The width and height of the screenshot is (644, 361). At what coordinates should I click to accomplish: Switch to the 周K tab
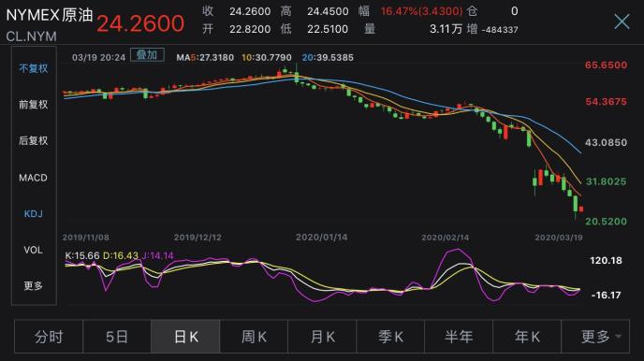coord(254,337)
